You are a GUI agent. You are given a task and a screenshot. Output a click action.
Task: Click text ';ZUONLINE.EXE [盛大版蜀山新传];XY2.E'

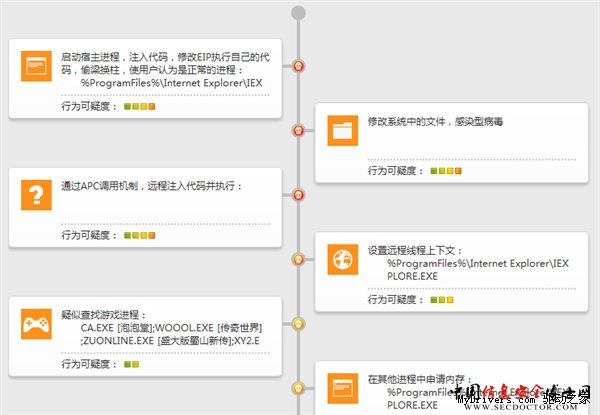(x=170, y=341)
